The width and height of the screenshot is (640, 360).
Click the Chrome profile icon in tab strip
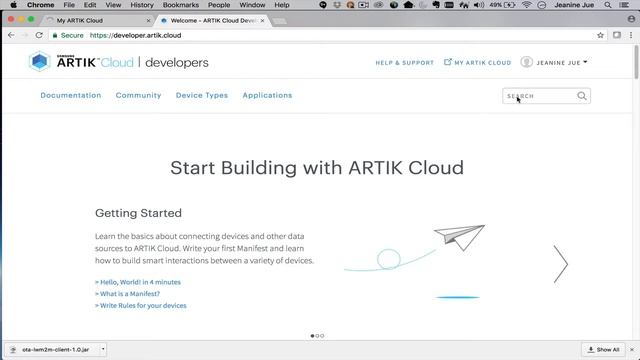point(631,19)
